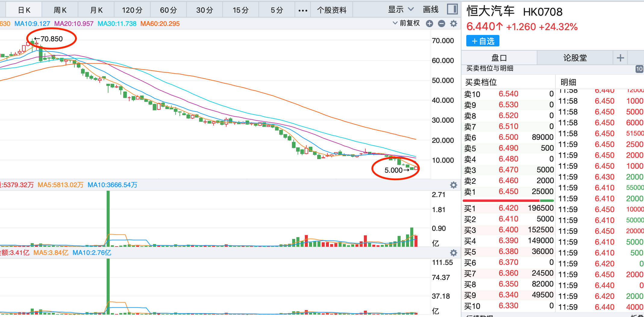Viewport: 644px width, 317px height.
Task: Open the K-line chart settings gear
Action: pyautogui.click(x=454, y=24)
